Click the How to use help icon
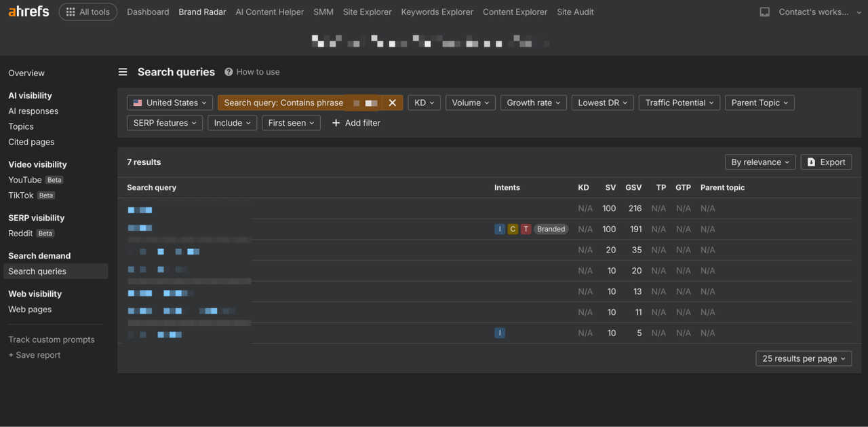Screen dimensions: 868x427 229,72
